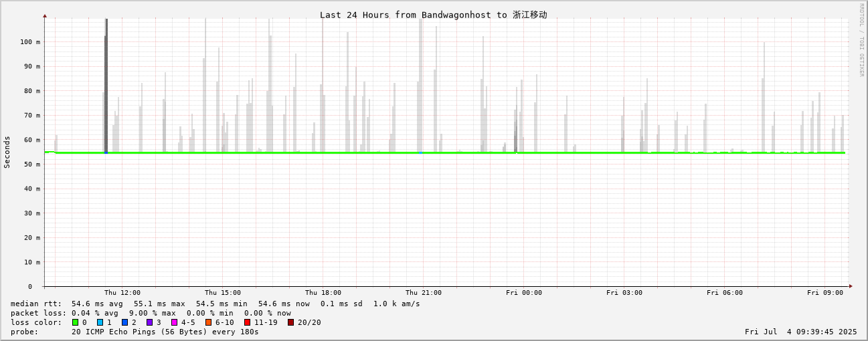Click the blue loss swatch for 2
The image size is (868, 341).
pyautogui.click(x=124, y=322)
